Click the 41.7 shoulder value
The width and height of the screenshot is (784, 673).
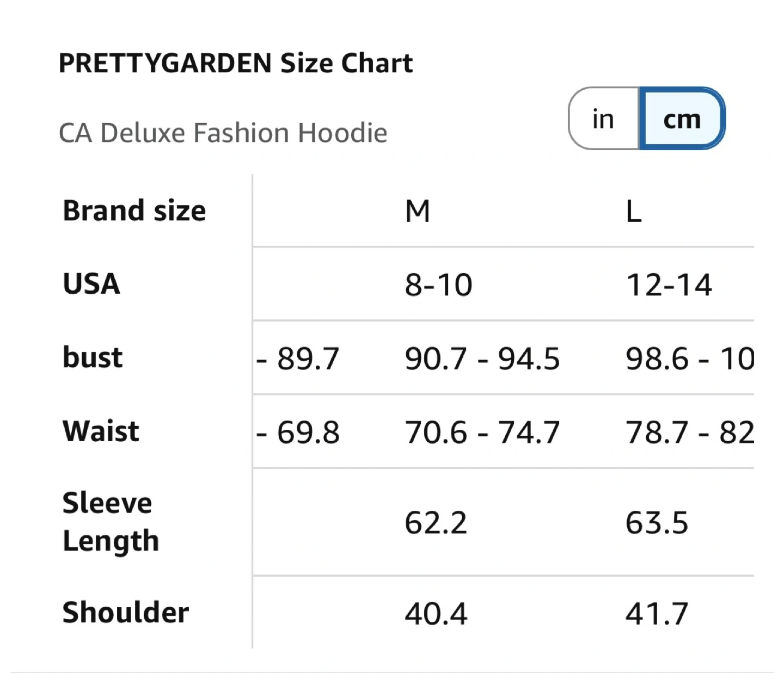[x=657, y=614]
